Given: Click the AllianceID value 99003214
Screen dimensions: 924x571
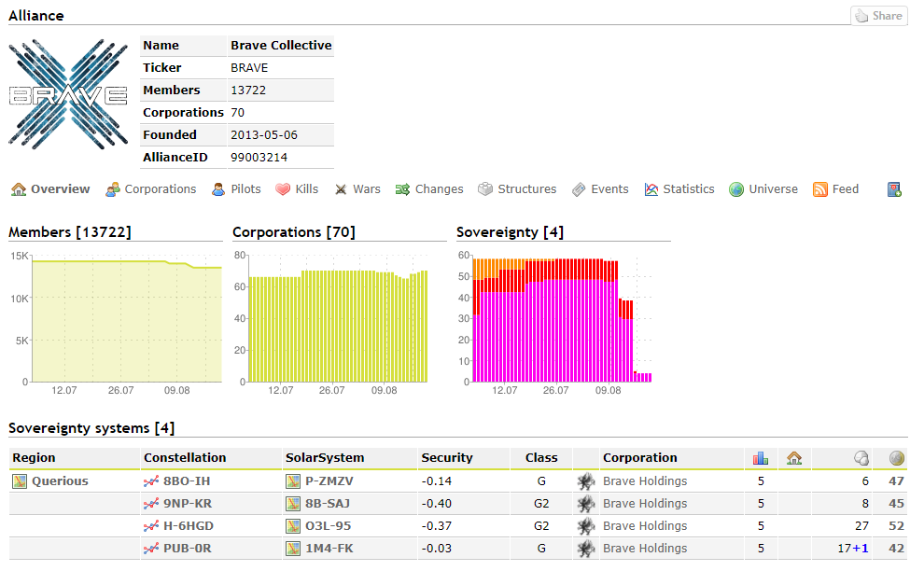Looking at the screenshot, I should 259,158.
